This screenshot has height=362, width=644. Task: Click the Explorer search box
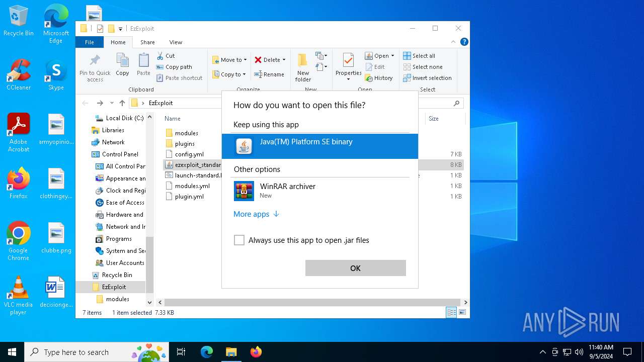(x=441, y=103)
